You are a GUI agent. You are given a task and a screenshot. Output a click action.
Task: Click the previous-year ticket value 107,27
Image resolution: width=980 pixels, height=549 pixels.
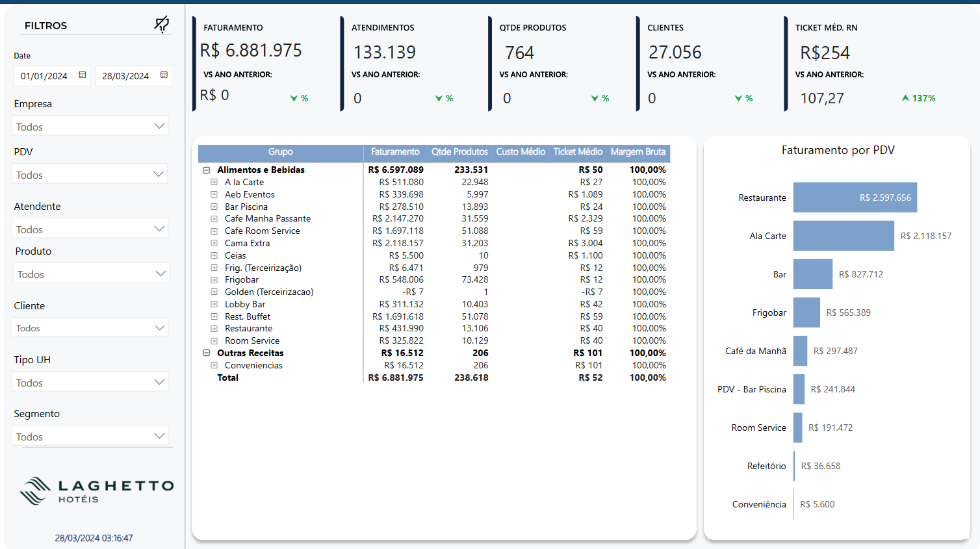click(x=822, y=98)
